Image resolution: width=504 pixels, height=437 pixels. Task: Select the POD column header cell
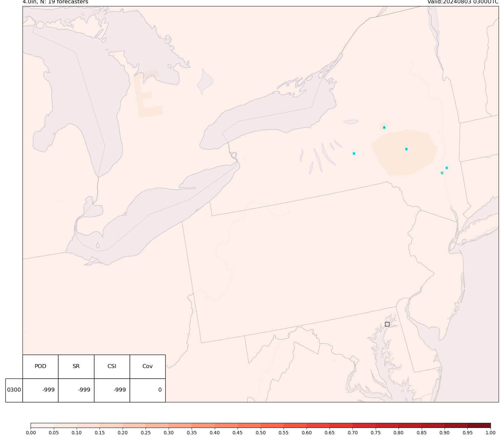[x=40, y=366]
